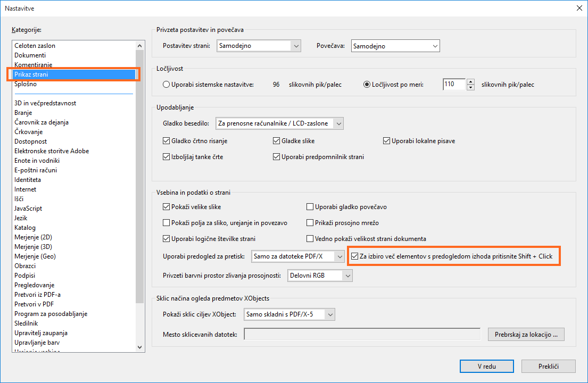
Task: Select Celoten zaslon category
Action: [35, 46]
